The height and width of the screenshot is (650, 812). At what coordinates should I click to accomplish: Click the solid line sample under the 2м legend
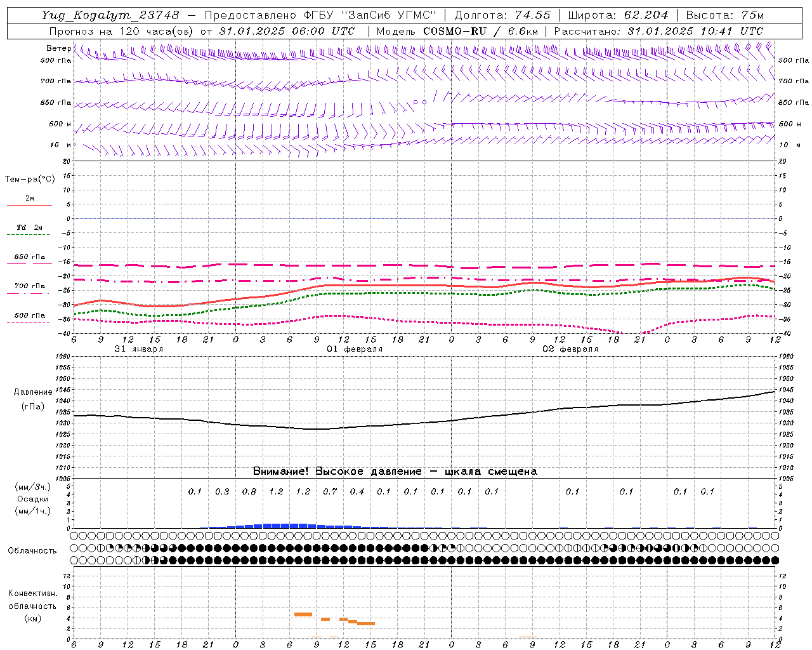click(x=29, y=206)
